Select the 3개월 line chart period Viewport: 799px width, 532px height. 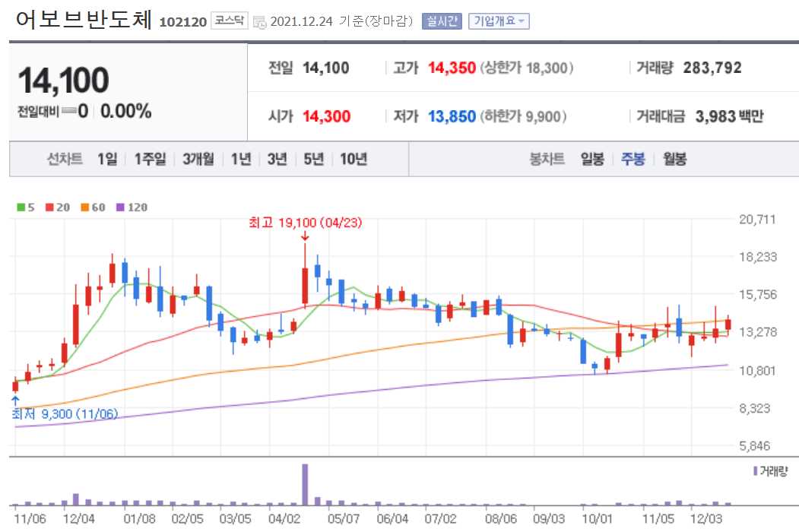pyautogui.click(x=198, y=159)
